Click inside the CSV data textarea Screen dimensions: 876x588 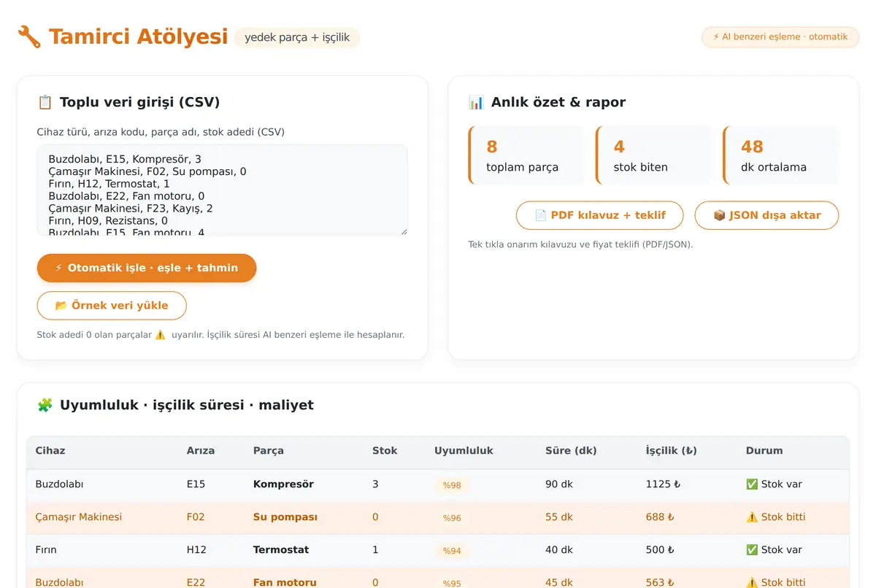[222, 190]
